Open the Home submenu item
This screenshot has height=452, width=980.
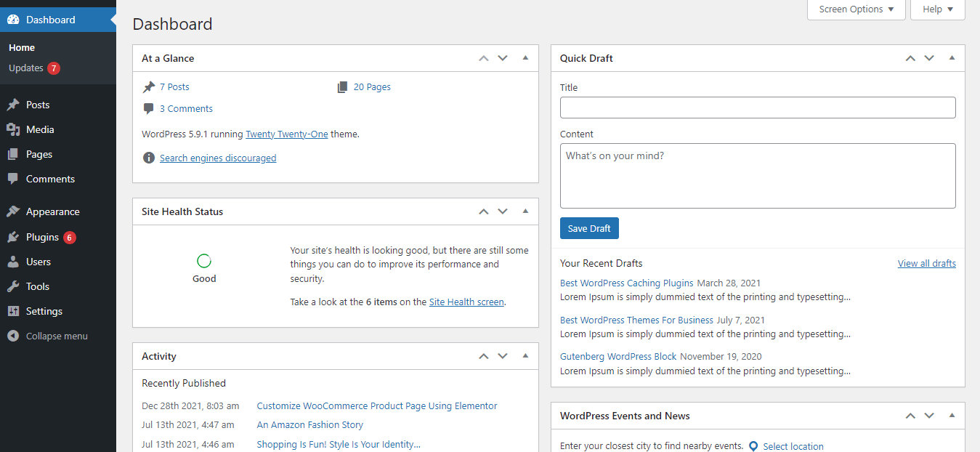(22, 47)
